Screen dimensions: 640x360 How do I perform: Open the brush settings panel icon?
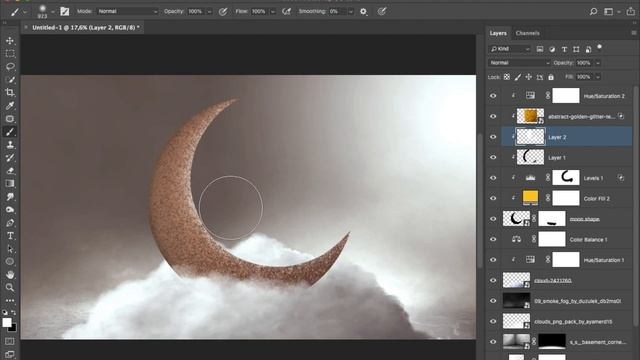[x=64, y=11]
